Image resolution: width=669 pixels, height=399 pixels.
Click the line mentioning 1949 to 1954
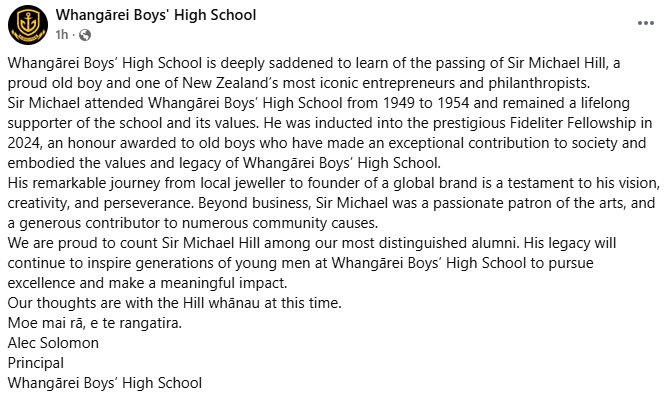318,103
